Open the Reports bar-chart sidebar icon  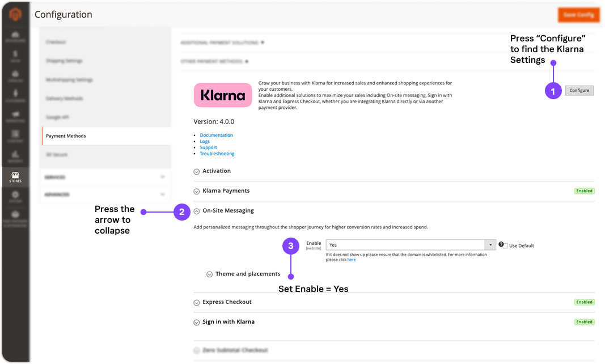click(15, 156)
